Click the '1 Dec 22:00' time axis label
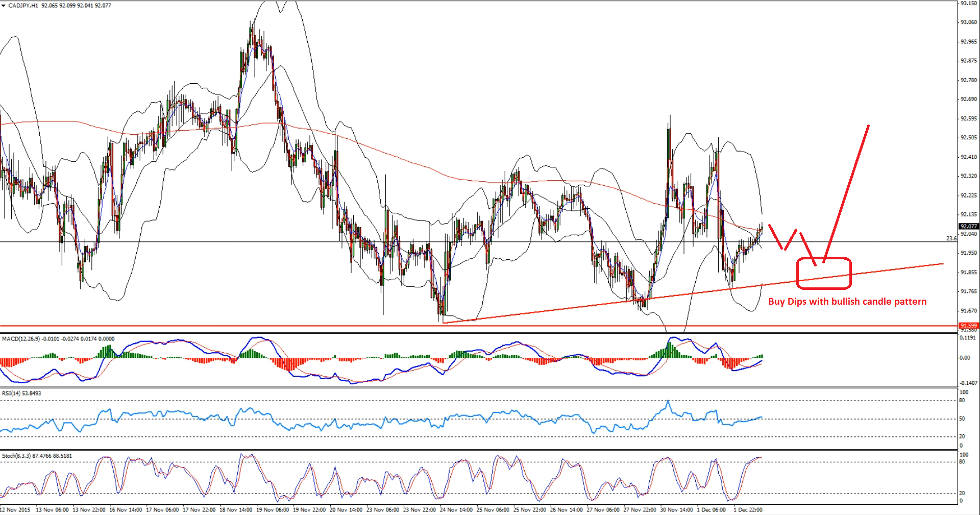980x515 pixels. (748, 510)
